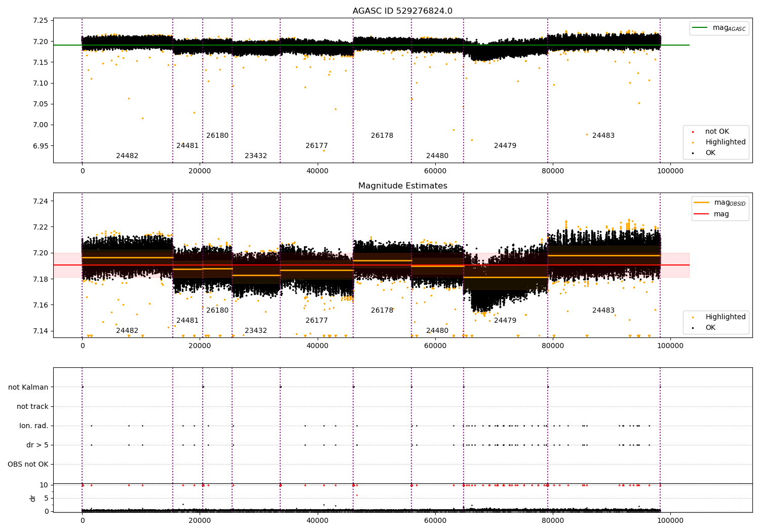This screenshot has width=760, height=532.
Task: Click the 7.14 y-tick in middle plot
Action: [x=41, y=331]
